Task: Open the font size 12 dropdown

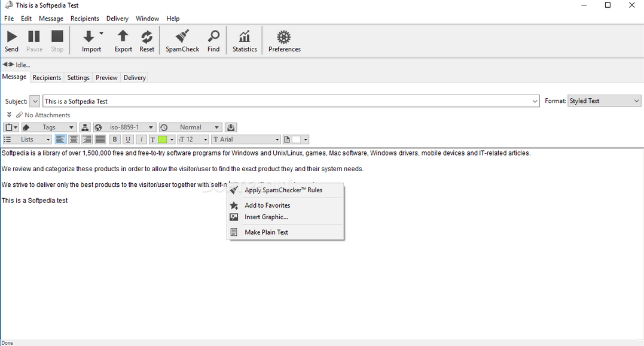Action: (x=193, y=139)
